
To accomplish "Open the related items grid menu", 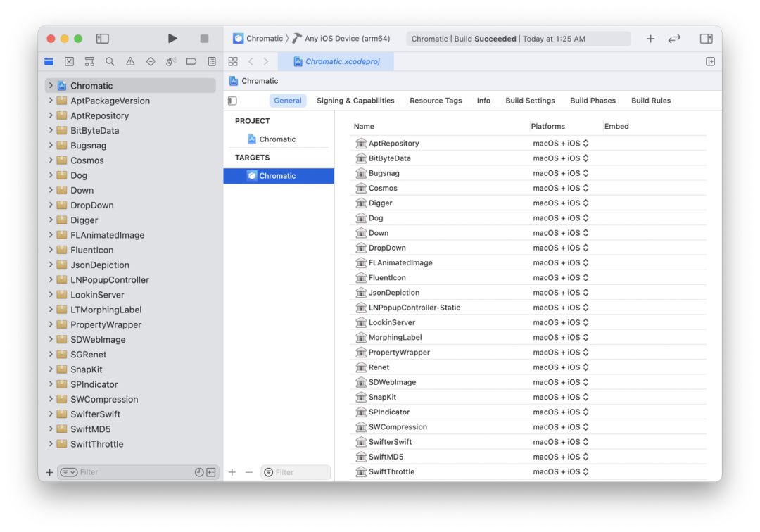I will click(233, 61).
